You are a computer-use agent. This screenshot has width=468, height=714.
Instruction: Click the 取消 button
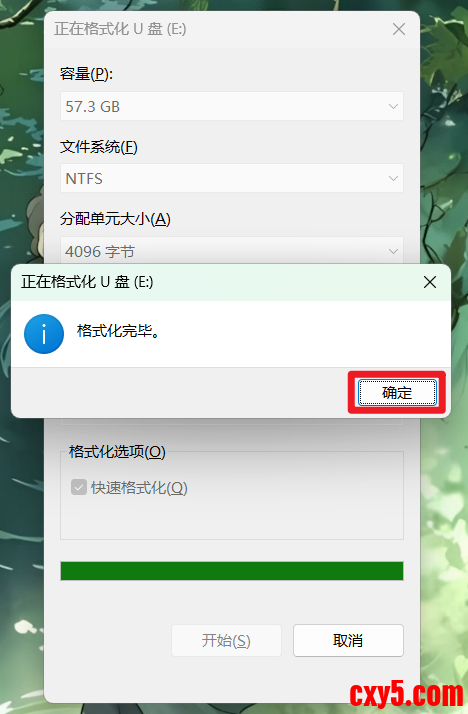pos(348,640)
